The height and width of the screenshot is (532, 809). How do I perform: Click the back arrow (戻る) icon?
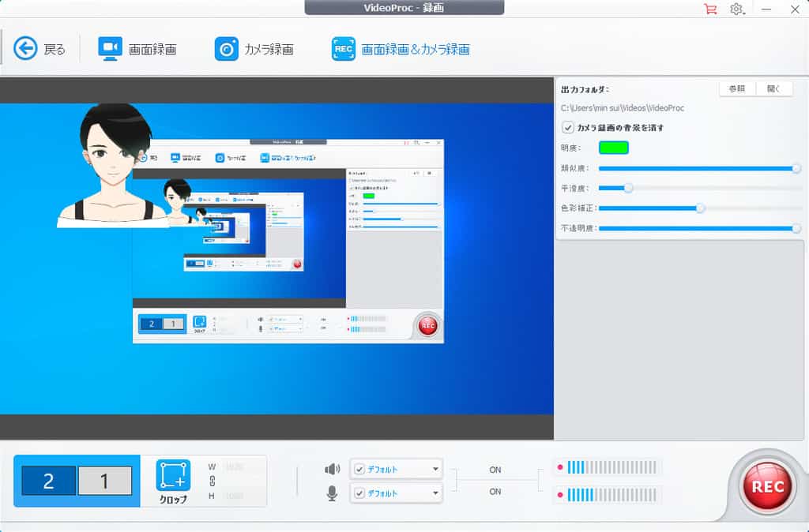tap(26, 49)
